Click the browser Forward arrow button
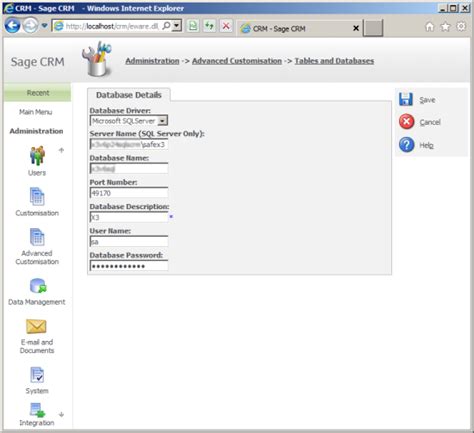474x433 pixels. pyautogui.click(x=30, y=26)
